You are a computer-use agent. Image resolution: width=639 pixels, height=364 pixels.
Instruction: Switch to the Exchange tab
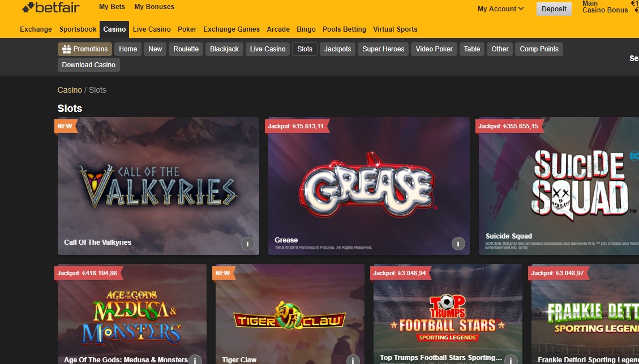(36, 29)
